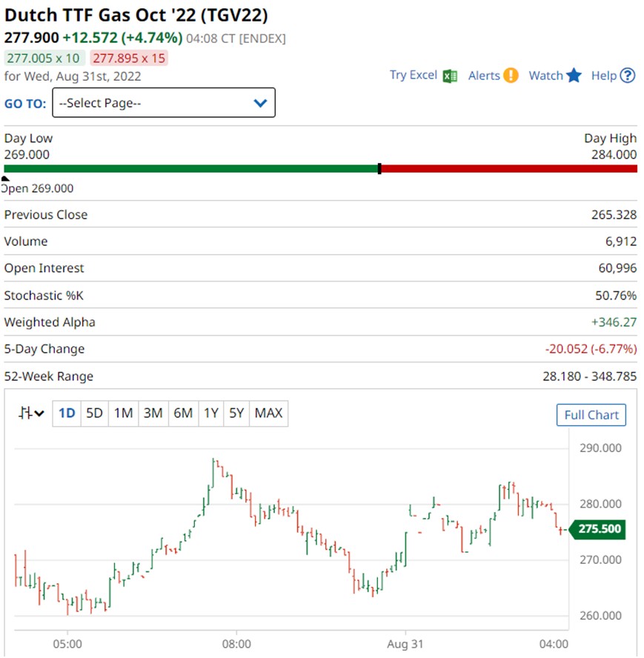Choose the 3M chart period
Viewport: 644px width, 658px height.
tap(153, 413)
